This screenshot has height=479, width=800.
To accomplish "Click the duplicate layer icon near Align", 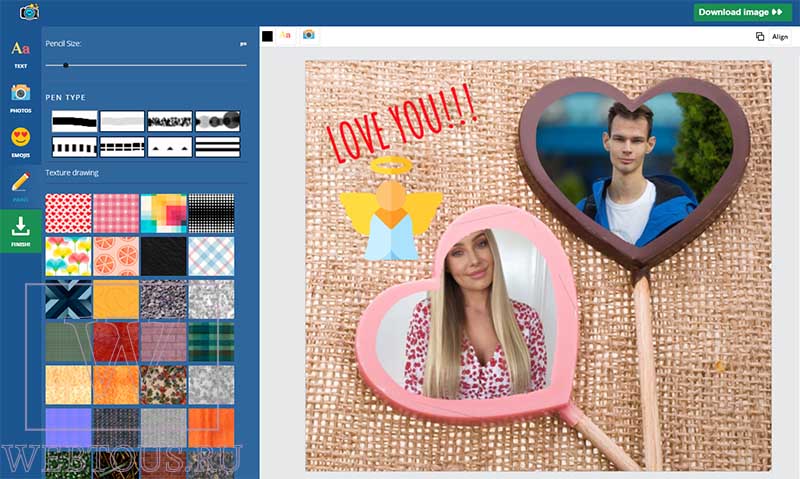I will (x=760, y=36).
